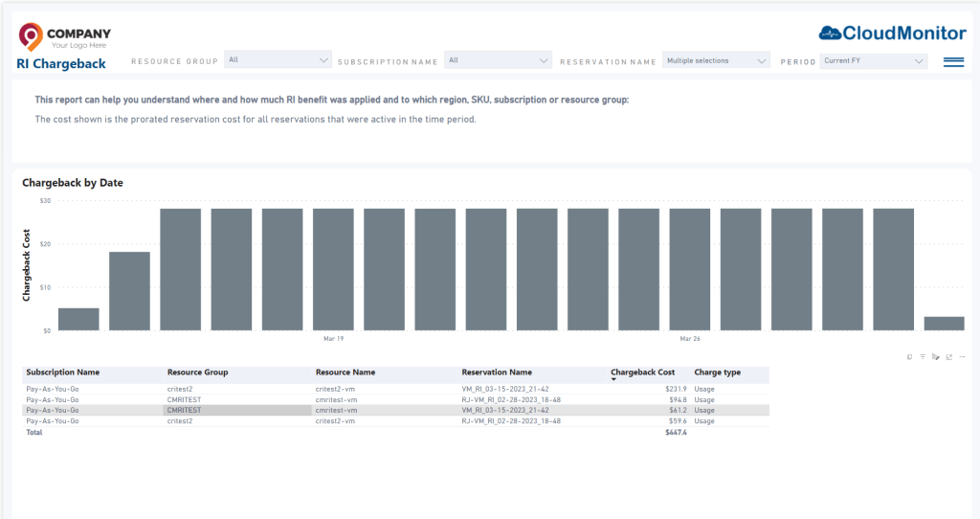Sort by Chargeback Cost arrow indicator
980x519 pixels.
(613, 379)
